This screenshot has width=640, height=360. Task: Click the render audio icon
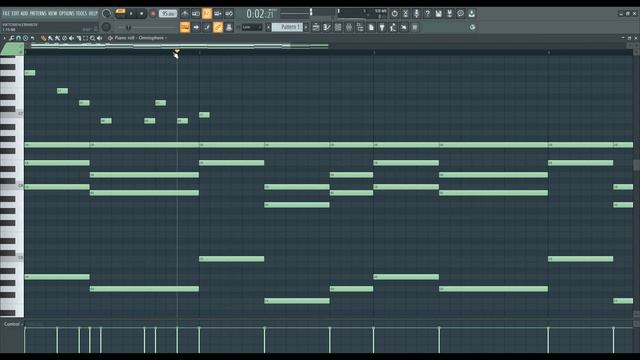point(449,13)
